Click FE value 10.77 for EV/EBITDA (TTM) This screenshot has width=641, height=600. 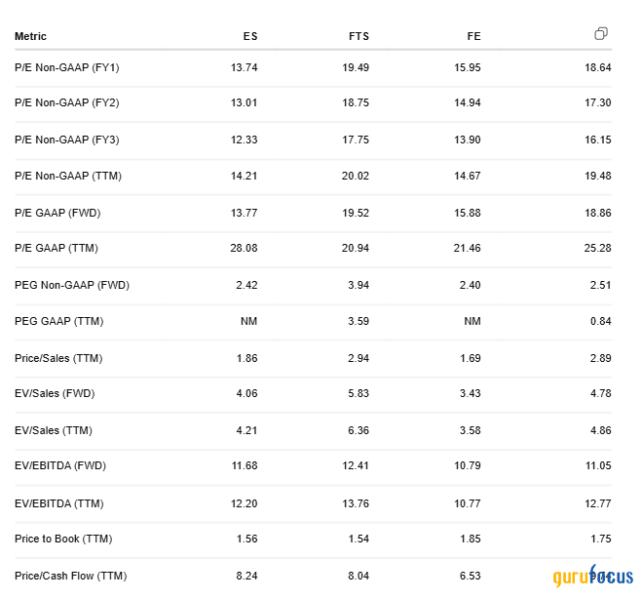tap(467, 504)
